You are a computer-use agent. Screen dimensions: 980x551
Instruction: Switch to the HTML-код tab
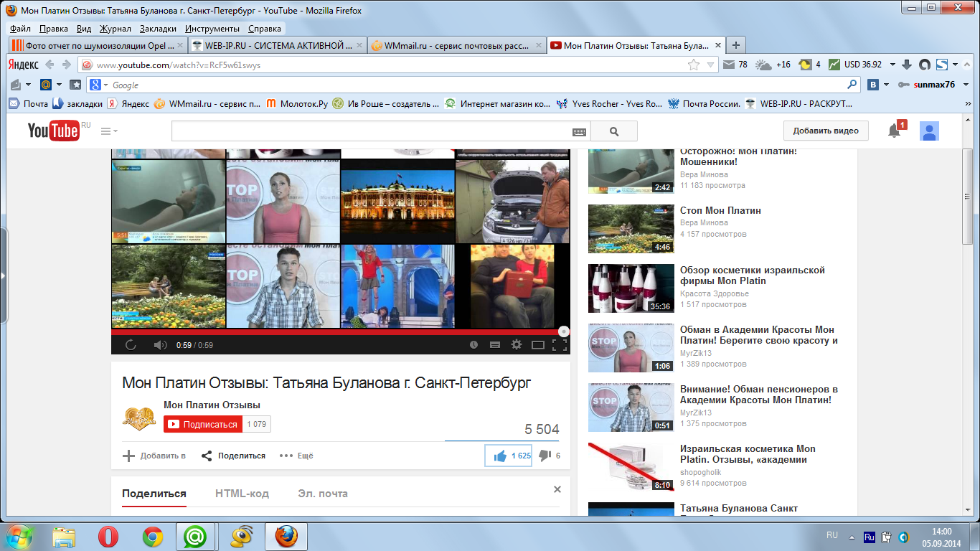tap(242, 494)
